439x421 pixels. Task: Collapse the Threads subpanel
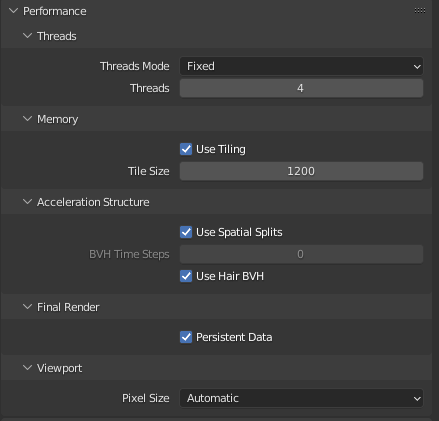click(28, 35)
